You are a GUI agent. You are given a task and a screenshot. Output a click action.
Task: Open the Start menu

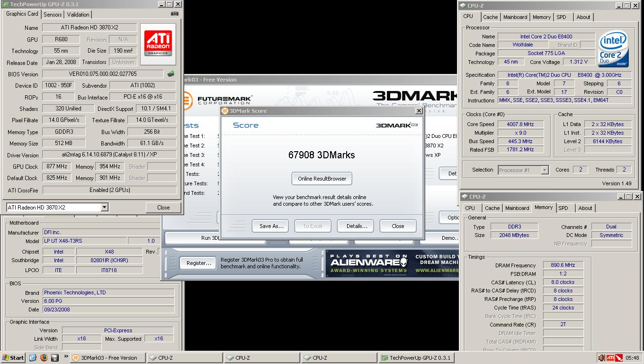(x=13, y=358)
